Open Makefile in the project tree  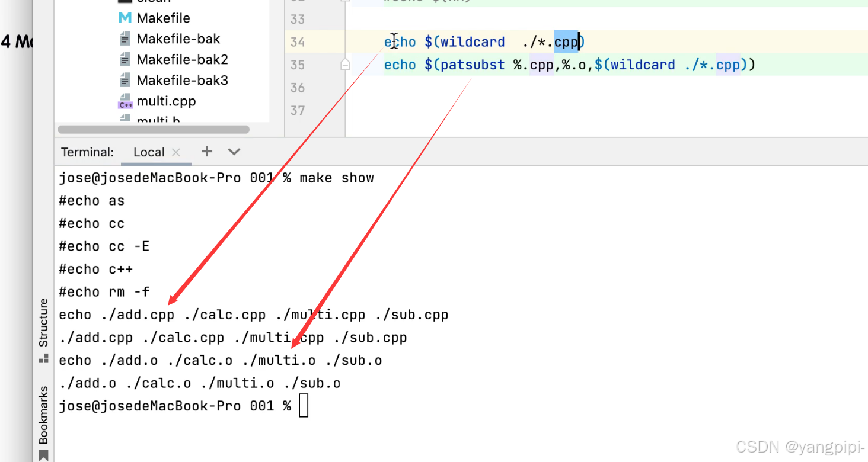163,18
